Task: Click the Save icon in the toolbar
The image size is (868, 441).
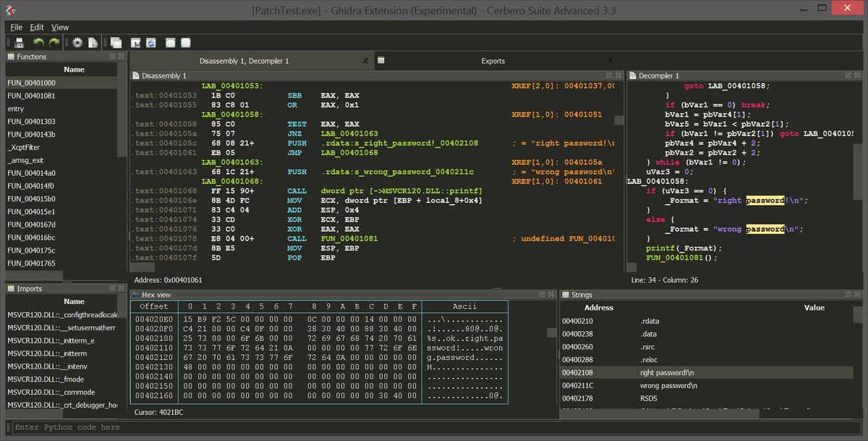Action: pyautogui.click(x=20, y=43)
